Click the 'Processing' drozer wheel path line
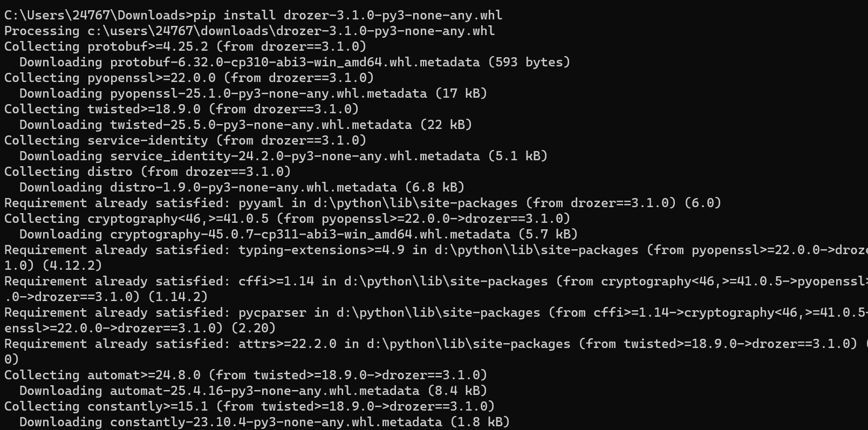The image size is (868, 430). coord(249,31)
